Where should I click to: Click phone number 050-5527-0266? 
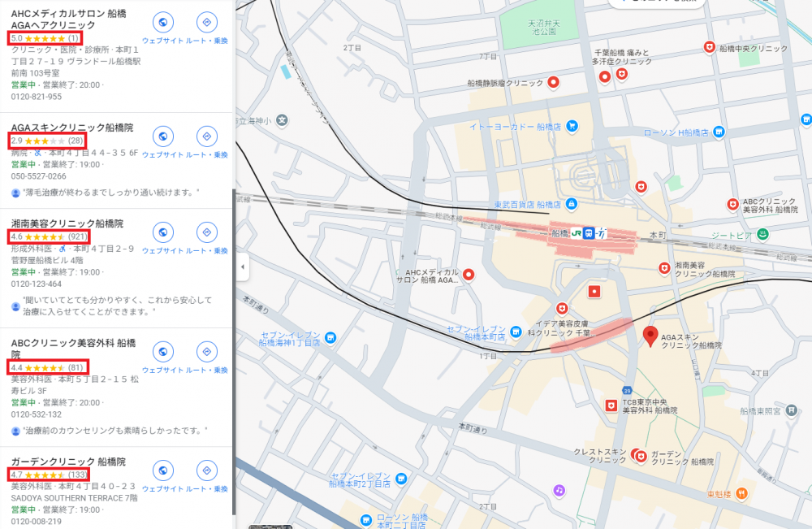tap(38, 176)
